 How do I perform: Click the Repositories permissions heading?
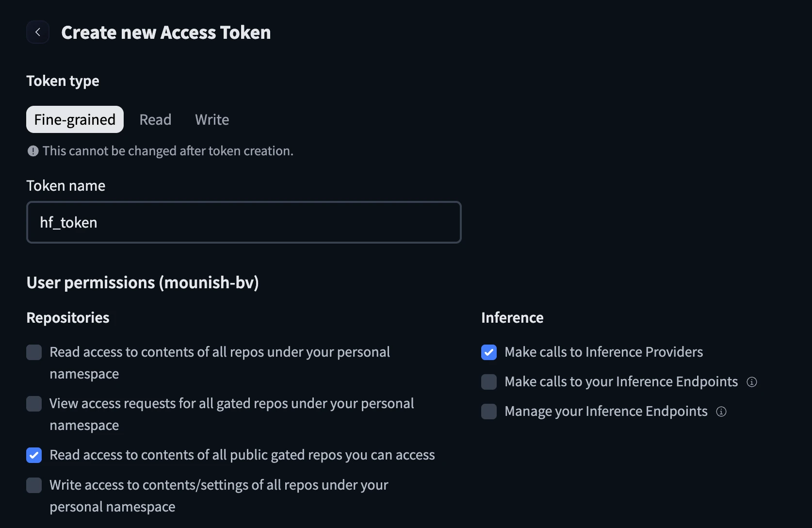(x=67, y=317)
